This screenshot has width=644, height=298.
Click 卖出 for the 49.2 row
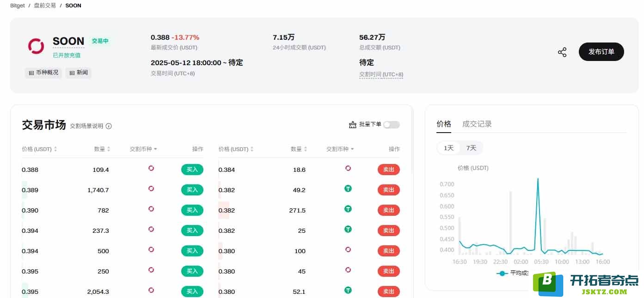tap(389, 190)
